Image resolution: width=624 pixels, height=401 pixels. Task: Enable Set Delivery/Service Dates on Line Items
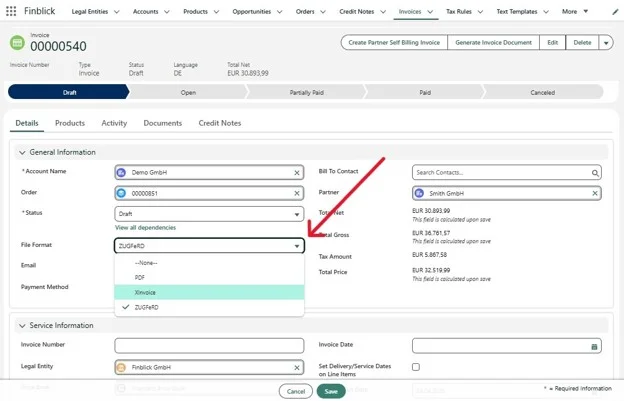[416, 367]
